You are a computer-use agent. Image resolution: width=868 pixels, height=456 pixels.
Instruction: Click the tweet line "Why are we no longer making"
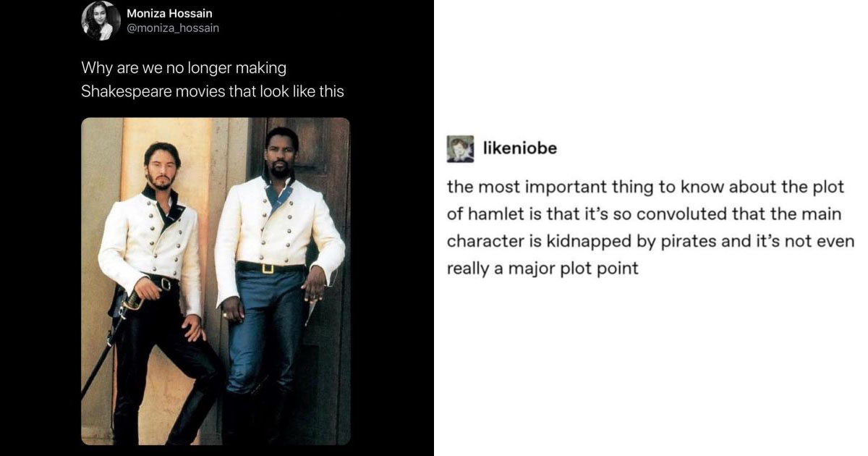tap(184, 68)
